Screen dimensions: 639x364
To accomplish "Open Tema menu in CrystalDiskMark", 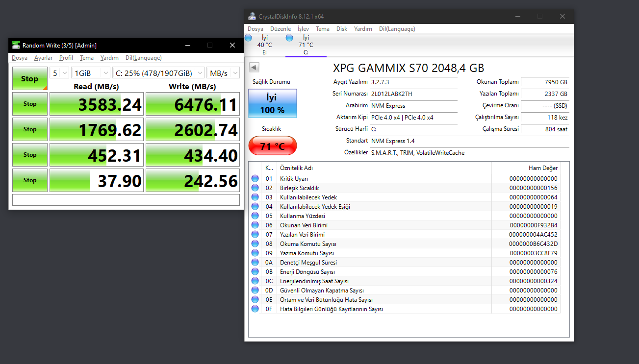I will coord(87,58).
